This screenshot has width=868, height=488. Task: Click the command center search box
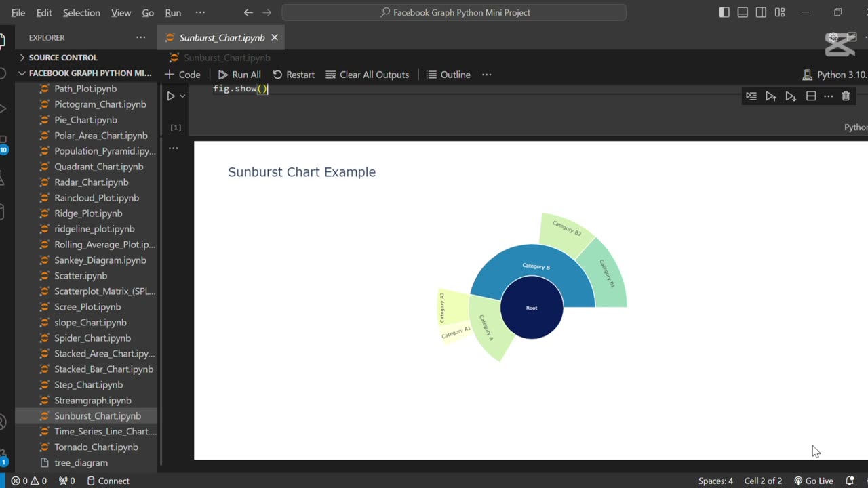[x=454, y=12]
